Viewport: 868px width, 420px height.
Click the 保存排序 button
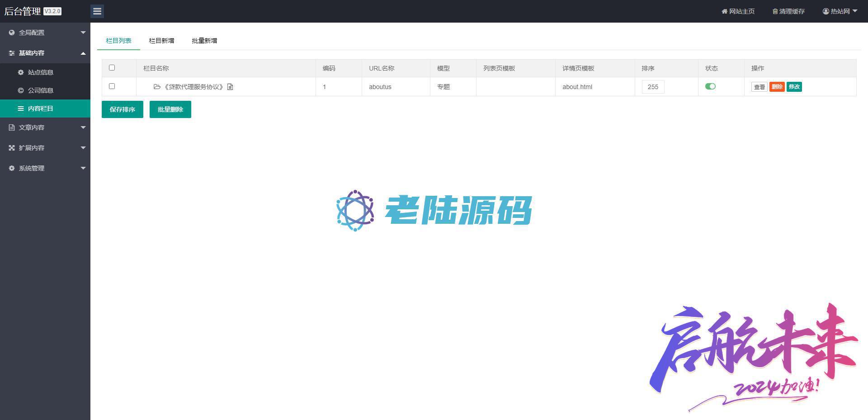pos(123,109)
